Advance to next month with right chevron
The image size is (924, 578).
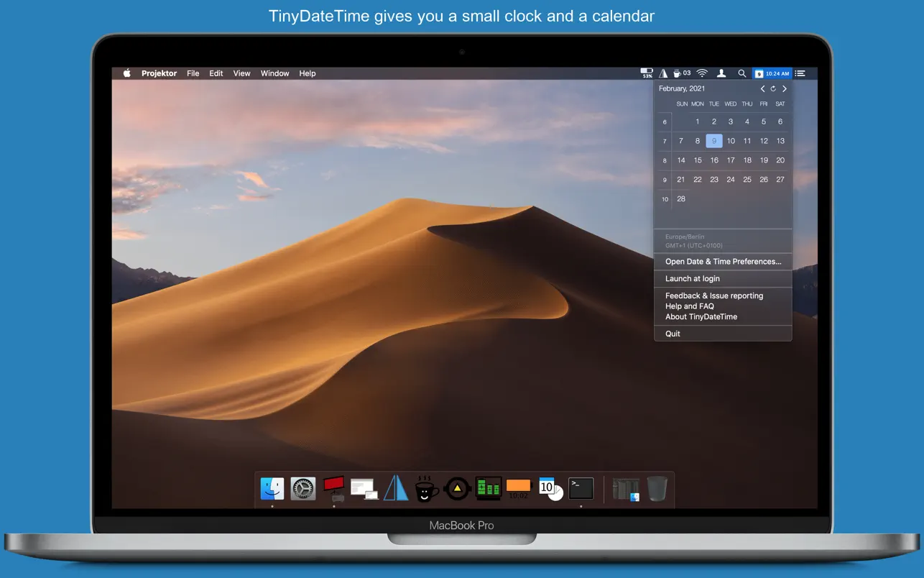tap(784, 88)
